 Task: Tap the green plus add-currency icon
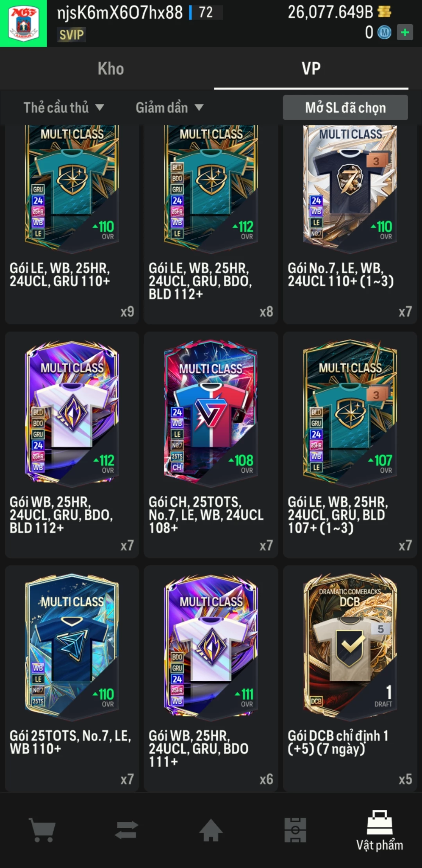click(x=405, y=32)
